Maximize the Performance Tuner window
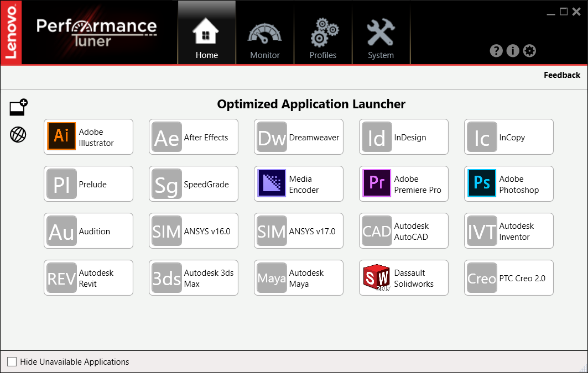Screen dimensions: 588x373 [564, 12]
